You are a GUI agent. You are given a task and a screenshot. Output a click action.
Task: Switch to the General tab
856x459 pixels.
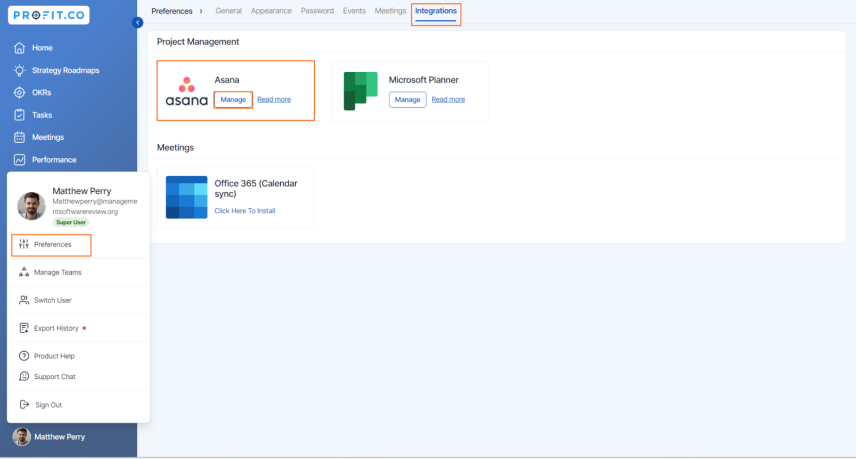[x=229, y=11]
